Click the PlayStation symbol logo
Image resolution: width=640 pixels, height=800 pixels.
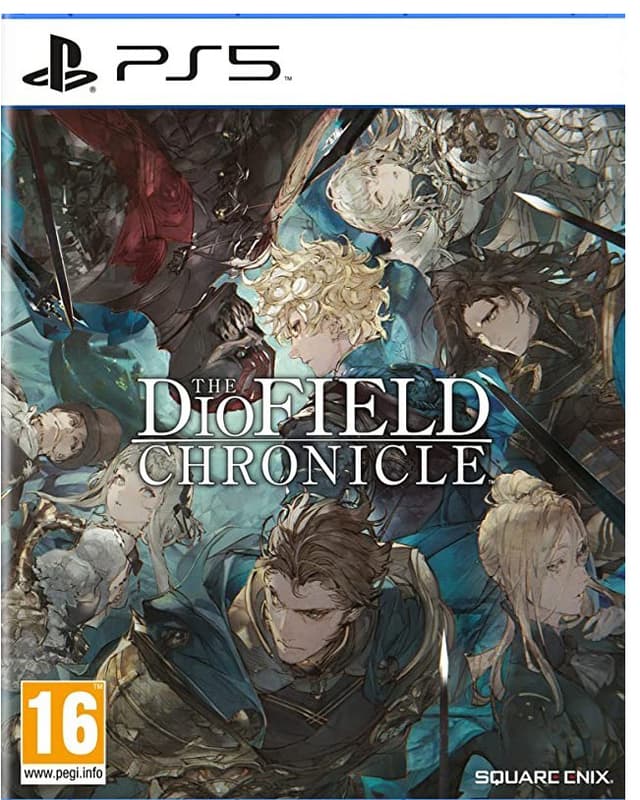(x=59, y=63)
